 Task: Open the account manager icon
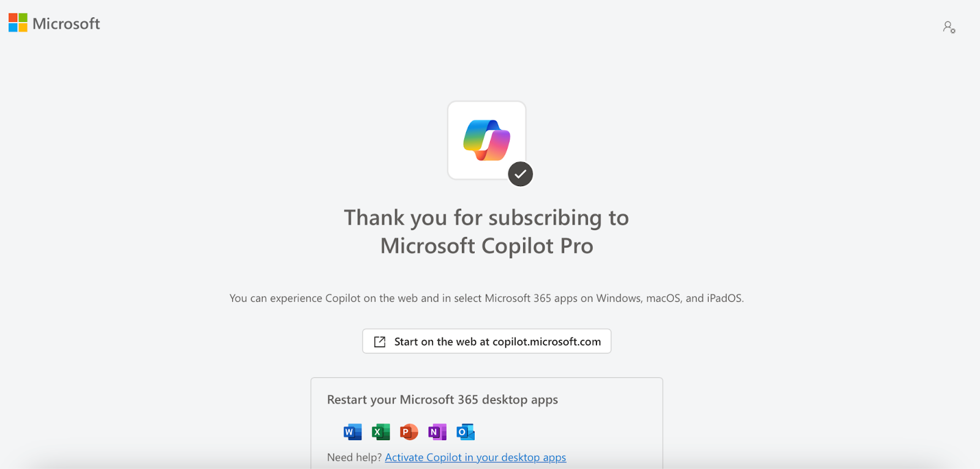click(x=949, y=27)
